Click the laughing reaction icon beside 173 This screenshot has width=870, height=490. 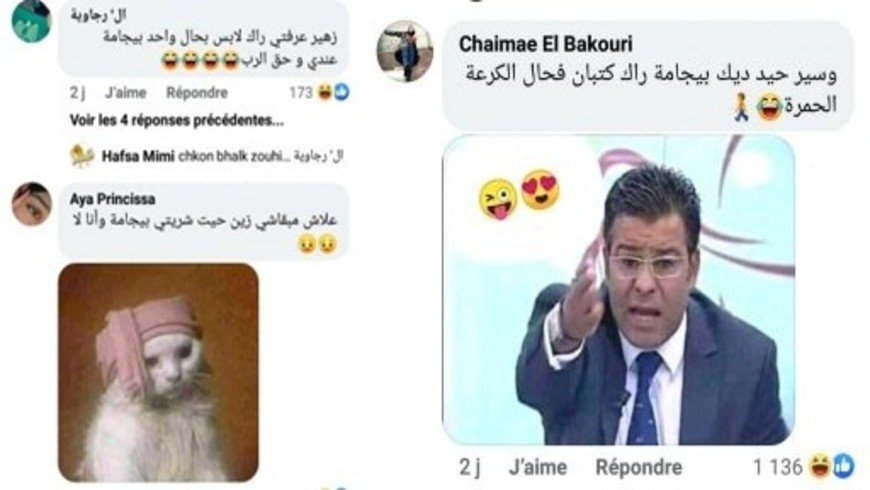(325, 92)
